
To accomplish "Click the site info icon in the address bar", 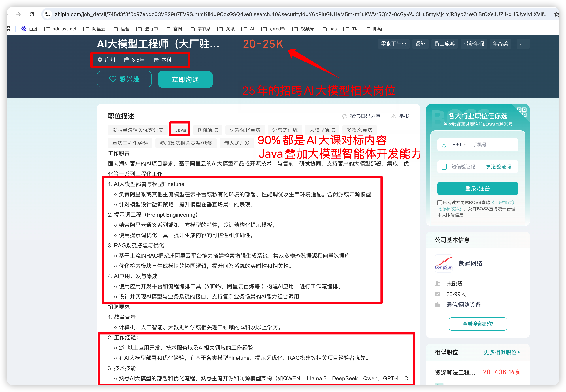I will tap(48, 14).
